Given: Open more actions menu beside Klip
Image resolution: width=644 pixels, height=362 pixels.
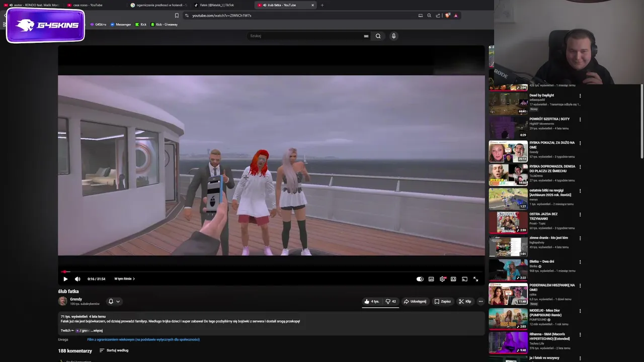Looking at the screenshot, I should (480, 302).
